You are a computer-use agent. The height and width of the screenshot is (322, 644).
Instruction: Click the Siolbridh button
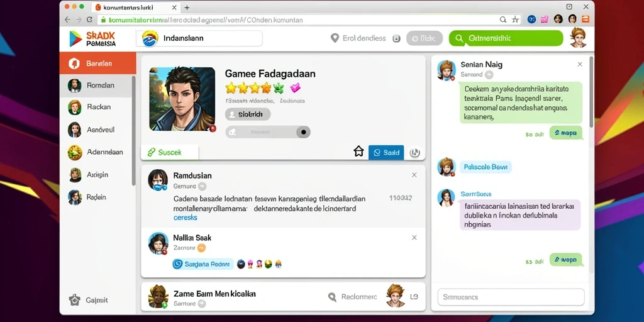[248, 114]
